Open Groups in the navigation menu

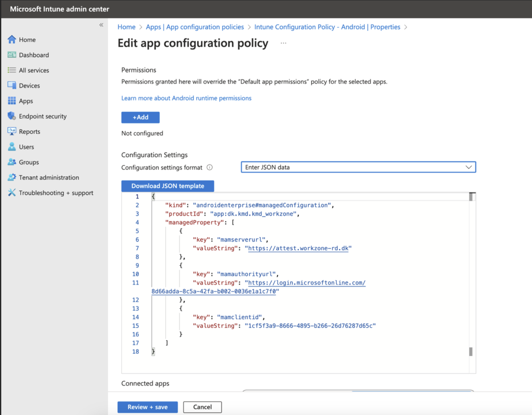point(28,162)
